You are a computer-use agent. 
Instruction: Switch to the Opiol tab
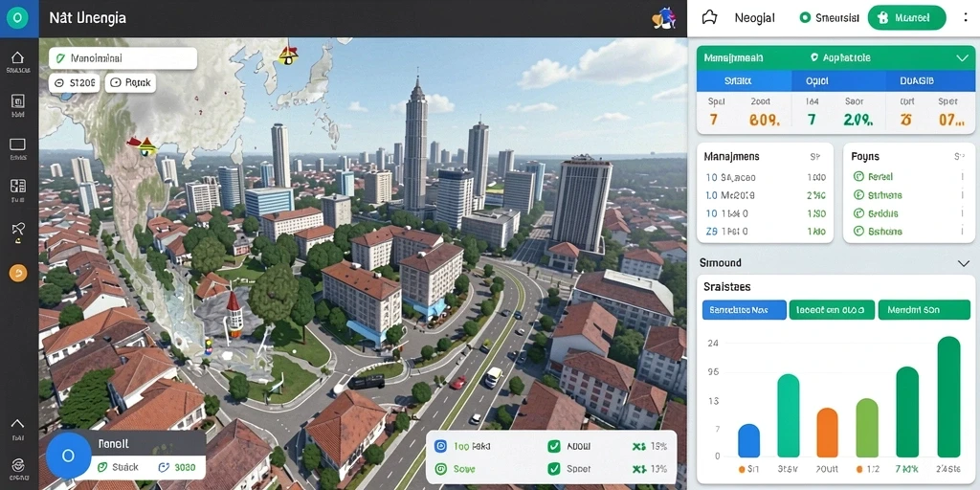click(x=817, y=80)
